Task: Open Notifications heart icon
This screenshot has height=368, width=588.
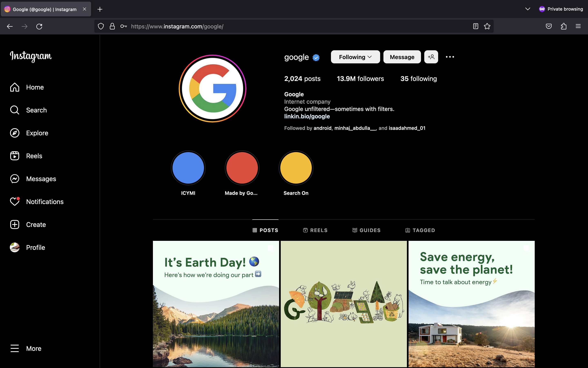Action: tap(14, 202)
